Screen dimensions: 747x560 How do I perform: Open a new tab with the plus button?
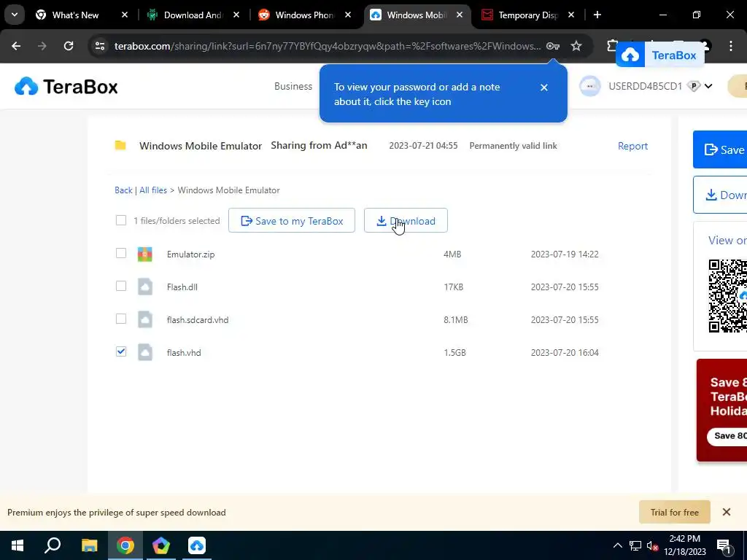(x=597, y=15)
